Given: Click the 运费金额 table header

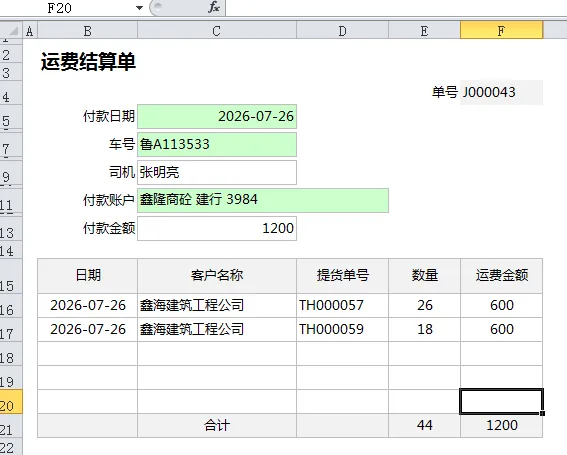Looking at the screenshot, I should pos(502,276).
